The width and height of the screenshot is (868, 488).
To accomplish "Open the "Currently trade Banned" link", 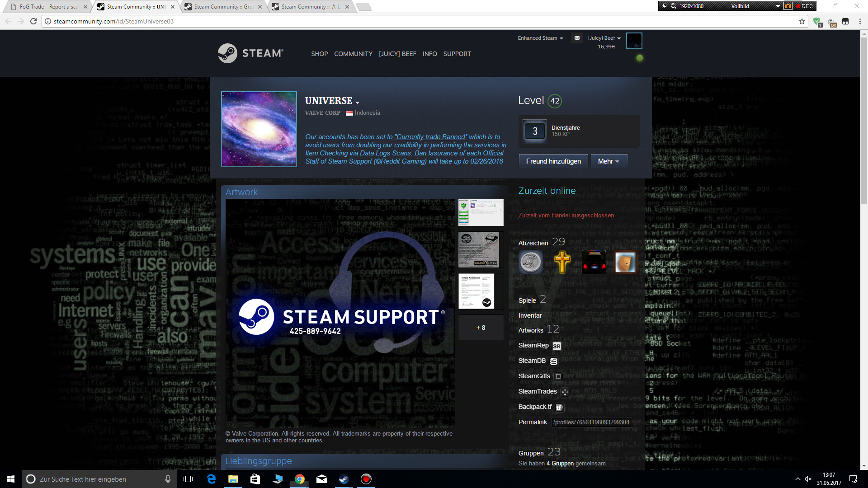I will point(431,137).
